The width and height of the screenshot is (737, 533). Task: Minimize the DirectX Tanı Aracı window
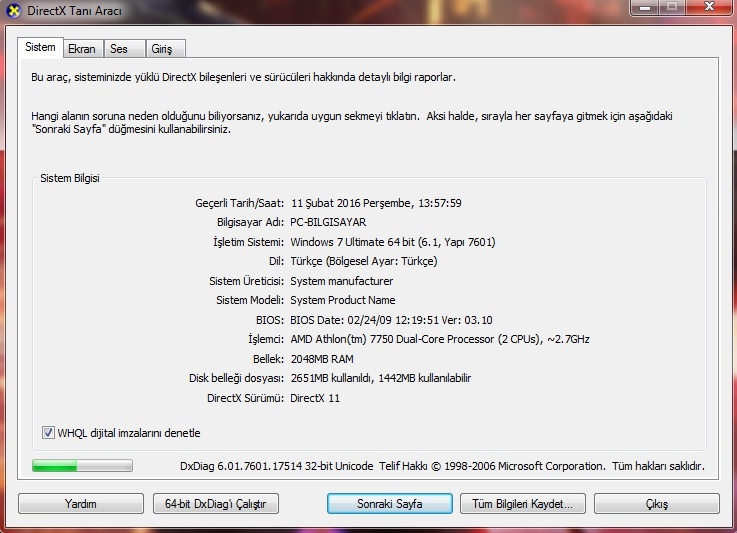coord(645,7)
